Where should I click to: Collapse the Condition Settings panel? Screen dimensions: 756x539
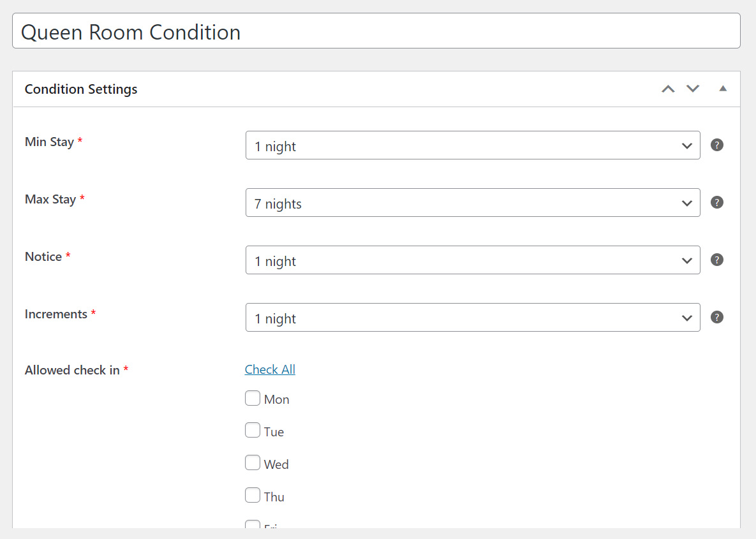(x=723, y=89)
